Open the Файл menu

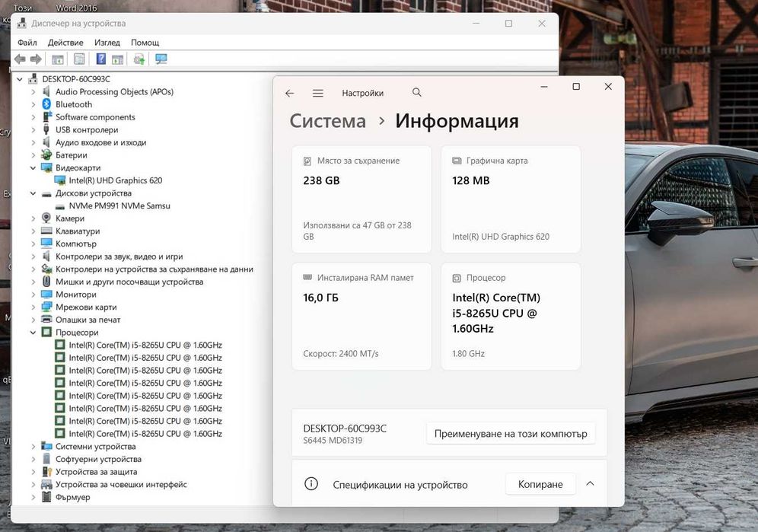pyautogui.click(x=27, y=43)
